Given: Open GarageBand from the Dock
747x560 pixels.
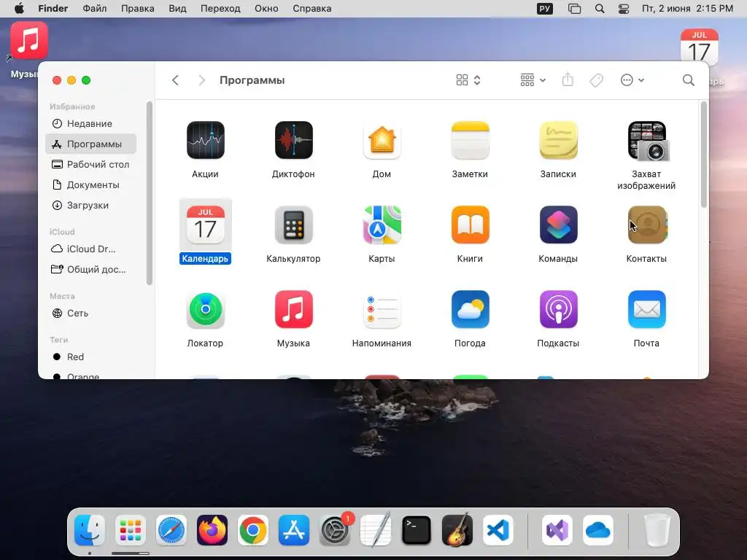Looking at the screenshot, I should tap(457, 530).
